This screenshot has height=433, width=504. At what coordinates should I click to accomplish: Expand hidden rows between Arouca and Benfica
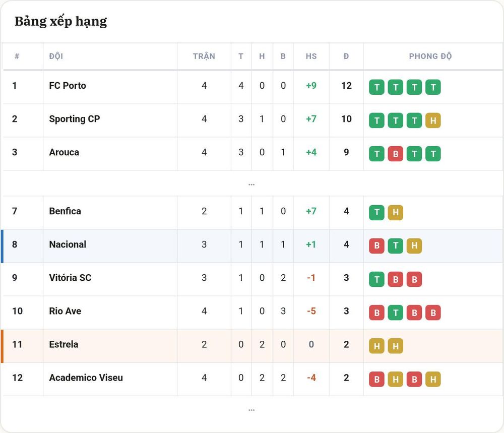pyautogui.click(x=251, y=184)
